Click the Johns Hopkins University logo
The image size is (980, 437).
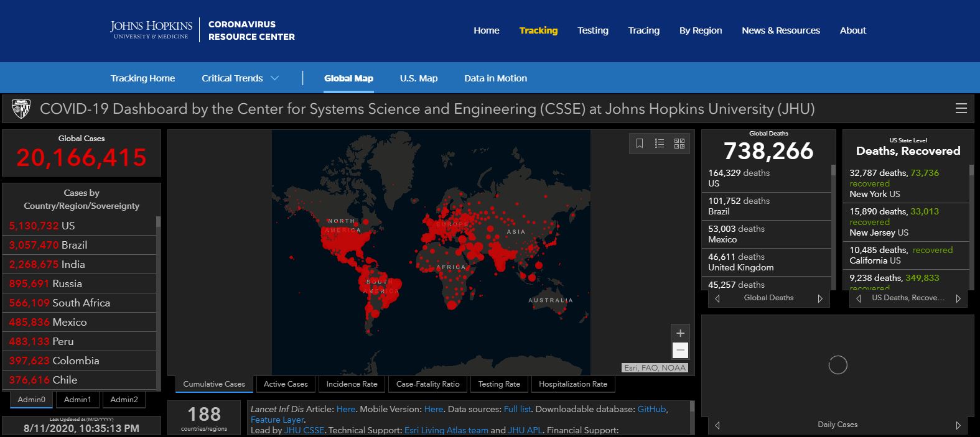(x=151, y=30)
